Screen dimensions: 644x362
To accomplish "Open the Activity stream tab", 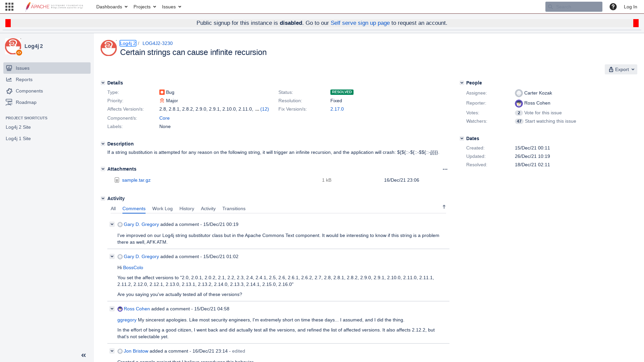I will 208,208.
